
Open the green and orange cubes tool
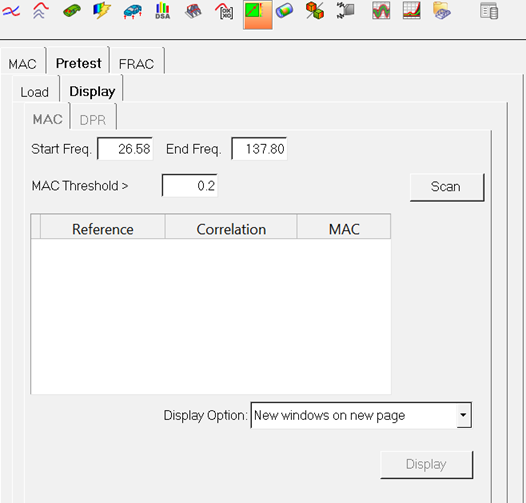(315, 11)
